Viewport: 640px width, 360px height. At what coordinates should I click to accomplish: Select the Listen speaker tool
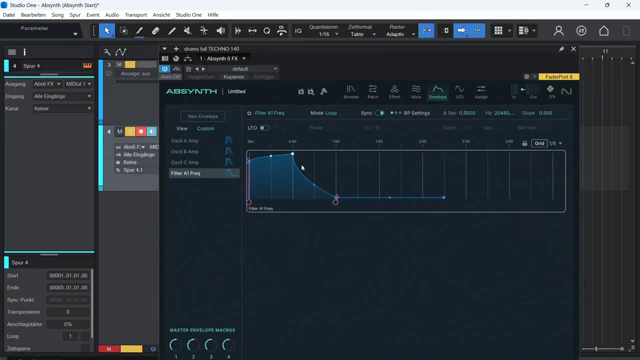220,31
